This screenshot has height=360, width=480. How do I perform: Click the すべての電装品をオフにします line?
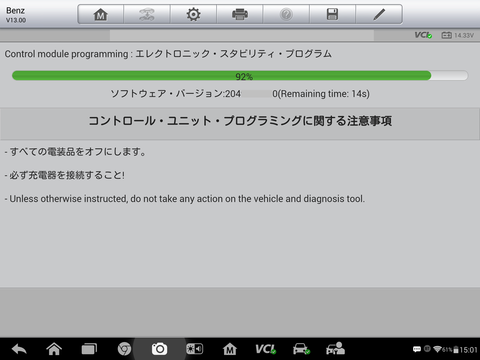click(x=75, y=152)
